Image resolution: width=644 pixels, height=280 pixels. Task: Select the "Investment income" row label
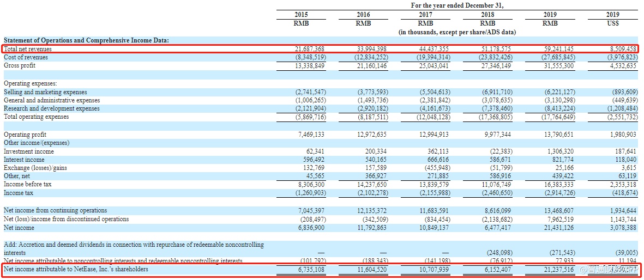29,151
